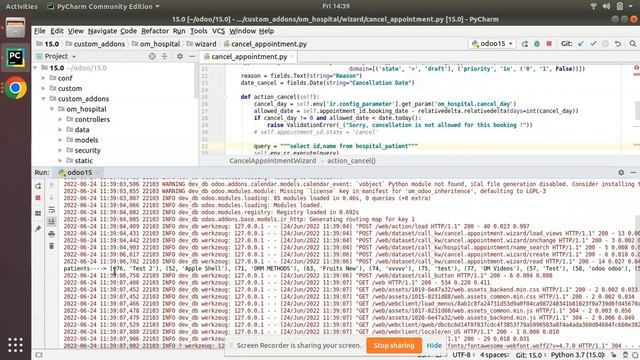This screenshot has width=640, height=360.
Task: Jump down the stack trace arrow
Action: click(x=51, y=198)
